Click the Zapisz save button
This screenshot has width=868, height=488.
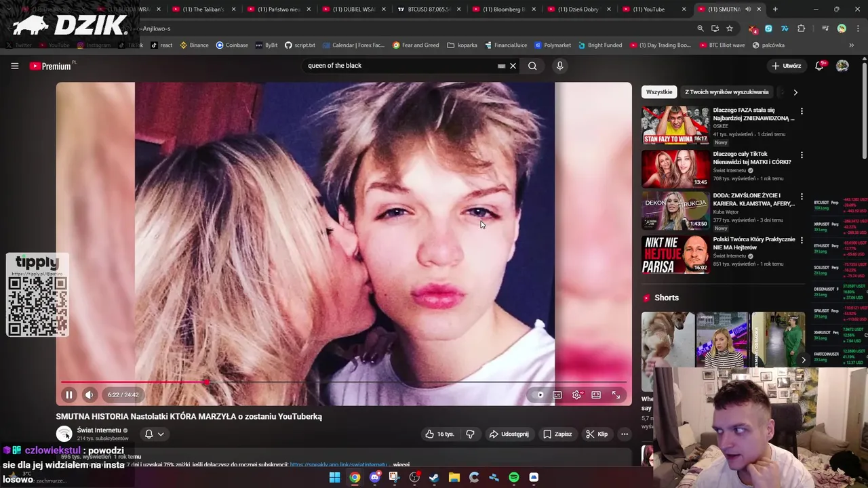click(x=557, y=434)
